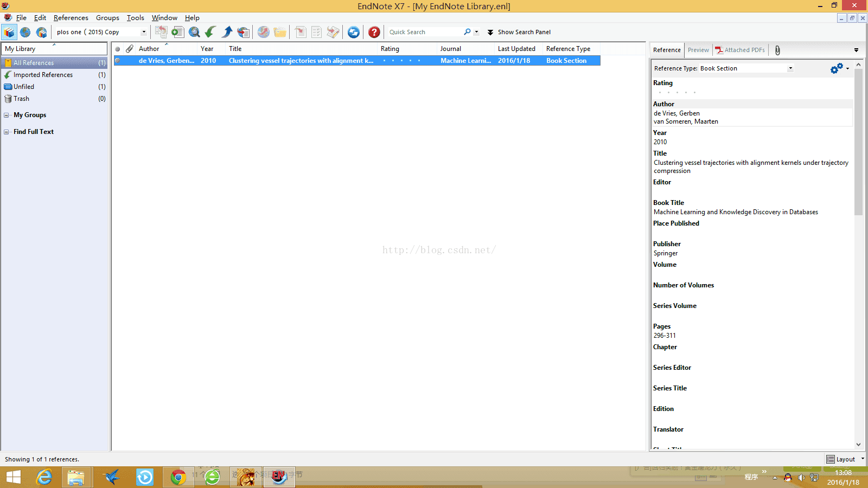This screenshot has height=488, width=868.
Task: Click the read status dot column header
Action: [x=118, y=49]
